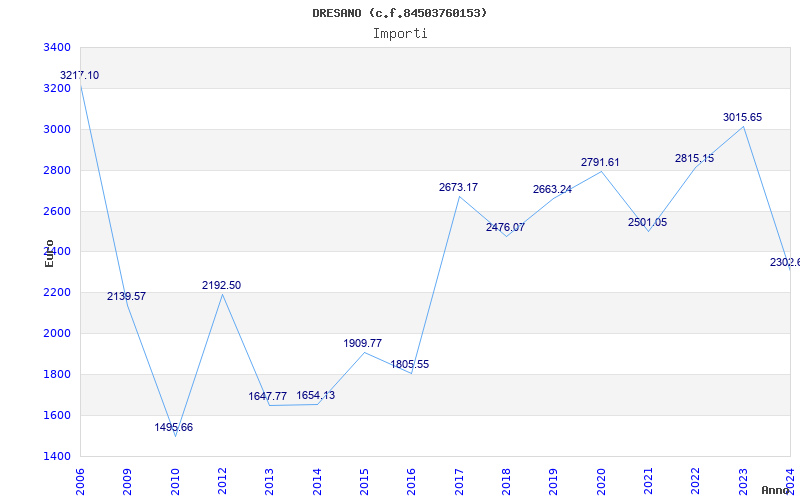Click x-axis year 2022
Screen dimensions: 800x500
696,482
